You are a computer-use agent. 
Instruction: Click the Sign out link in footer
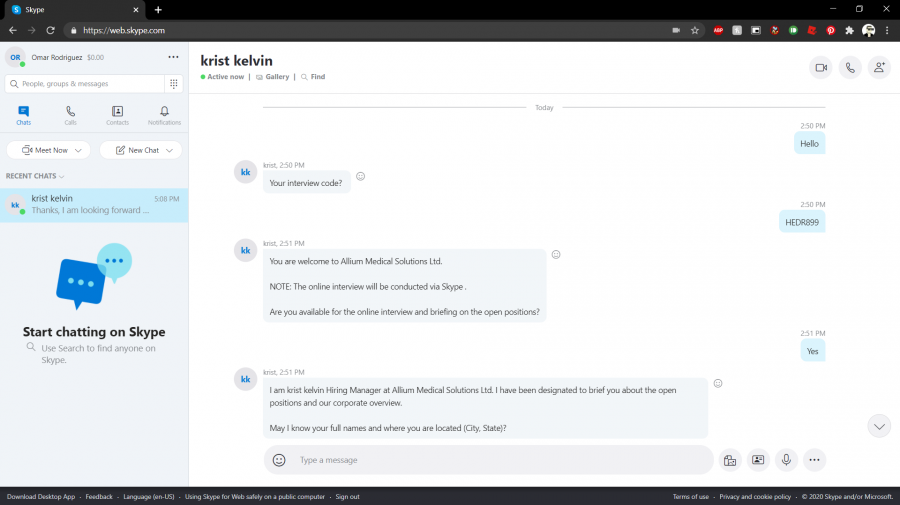click(x=347, y=497)
